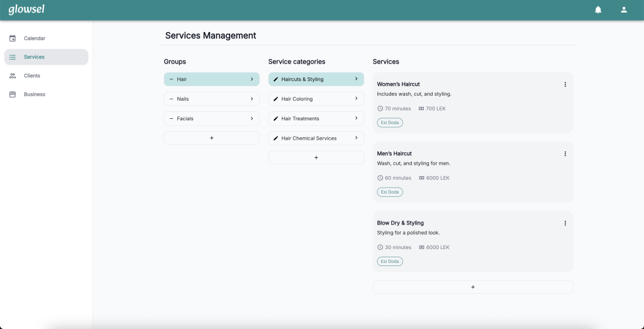
Task: Add a new service at list bottom
Action: 472,287
